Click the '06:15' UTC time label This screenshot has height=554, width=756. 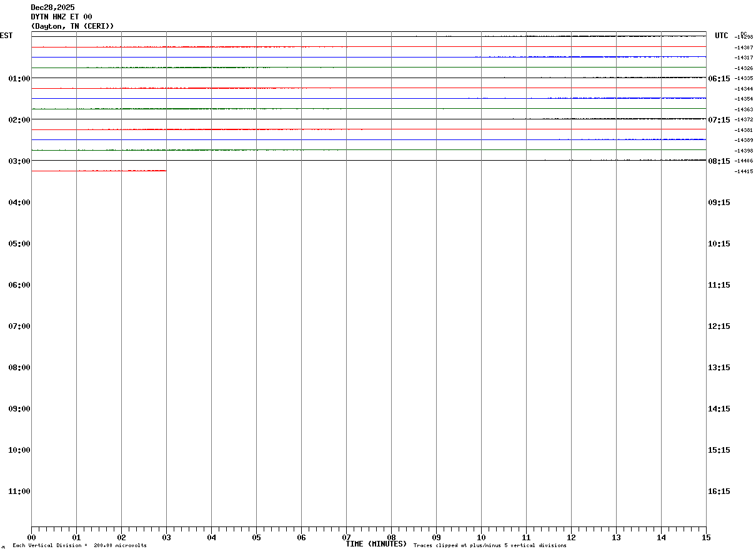click(719, 78)
